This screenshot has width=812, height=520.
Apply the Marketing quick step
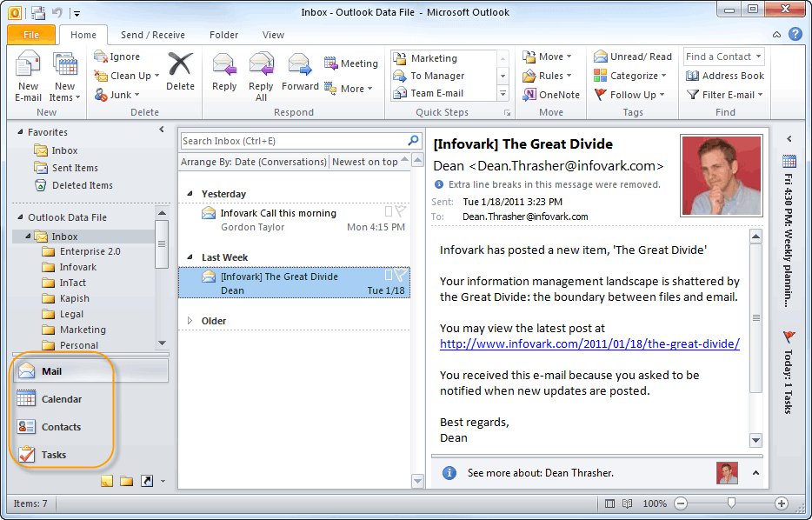[443, 58]
